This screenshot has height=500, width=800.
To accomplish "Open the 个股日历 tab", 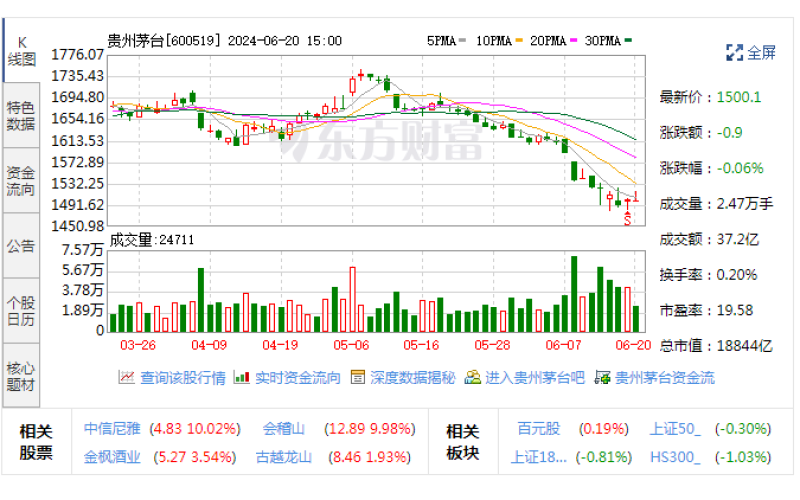I will point(21,311).
